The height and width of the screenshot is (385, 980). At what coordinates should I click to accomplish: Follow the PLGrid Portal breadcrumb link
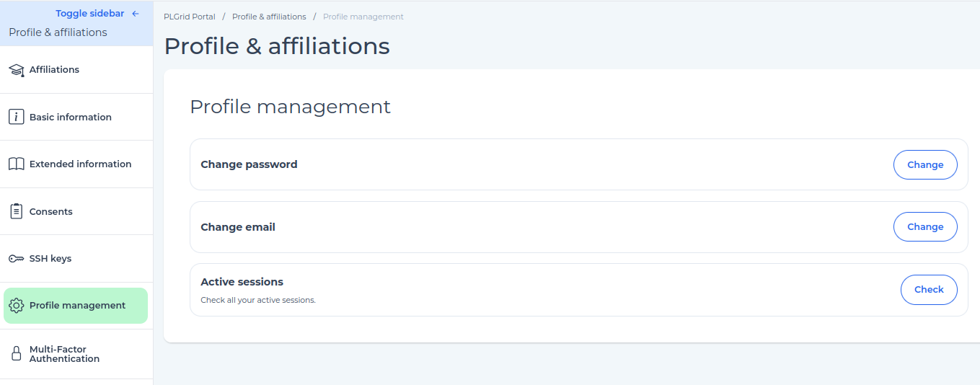[190, 17]
